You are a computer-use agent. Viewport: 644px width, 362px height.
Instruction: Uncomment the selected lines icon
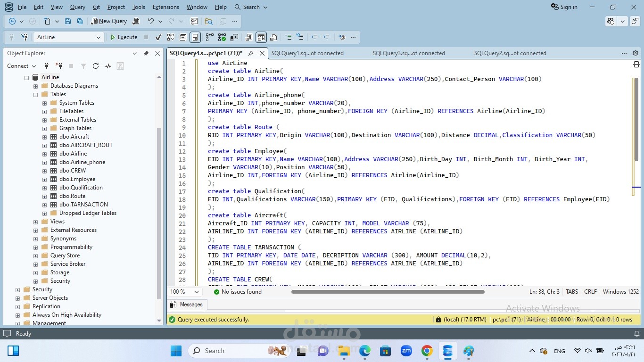click(300, 37)
